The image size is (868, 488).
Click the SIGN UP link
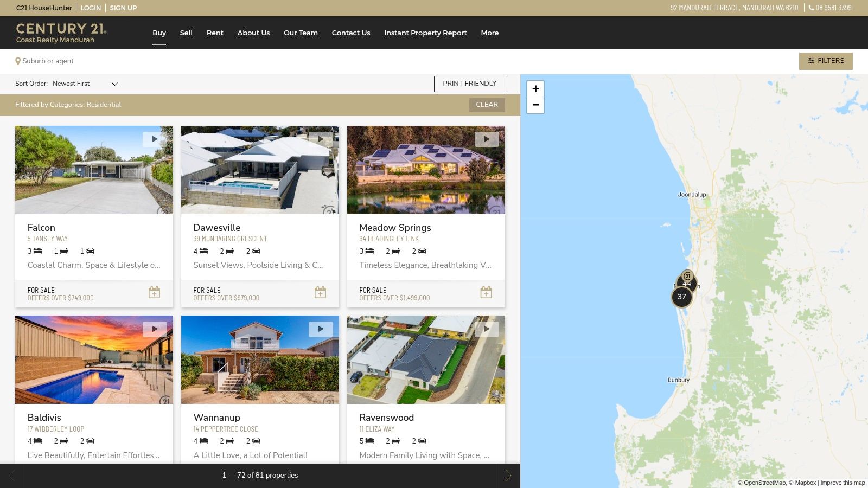[x=123, y=8]
